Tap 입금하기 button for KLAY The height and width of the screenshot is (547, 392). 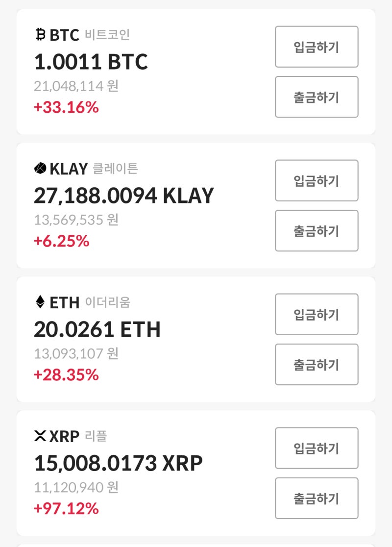pyautogui.click(x=317, y=180)
